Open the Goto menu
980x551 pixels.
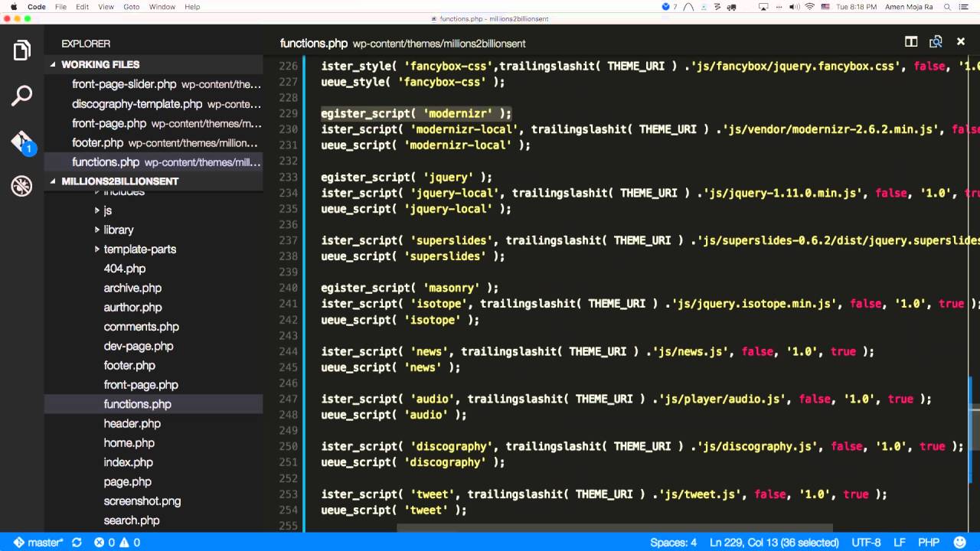click(x=132, y=7)
